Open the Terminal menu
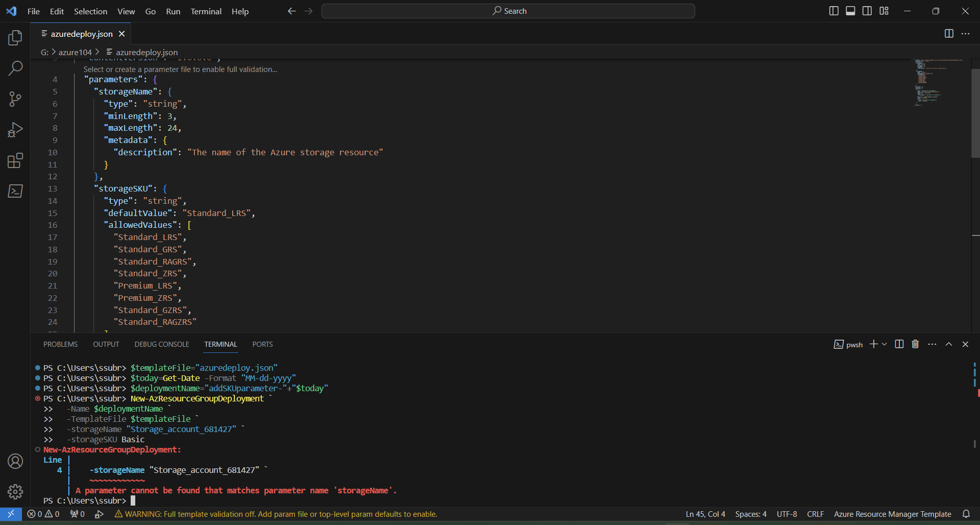 click(206, 11)
